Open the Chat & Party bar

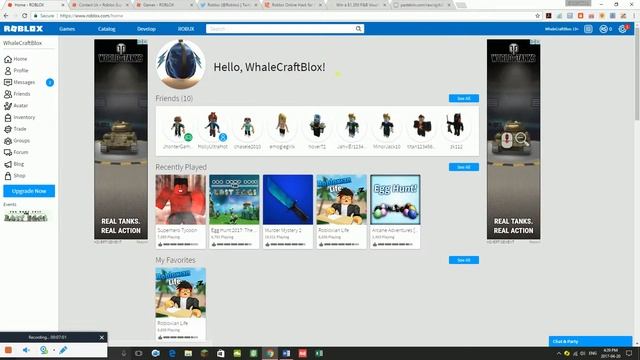(x=590, y=341)
